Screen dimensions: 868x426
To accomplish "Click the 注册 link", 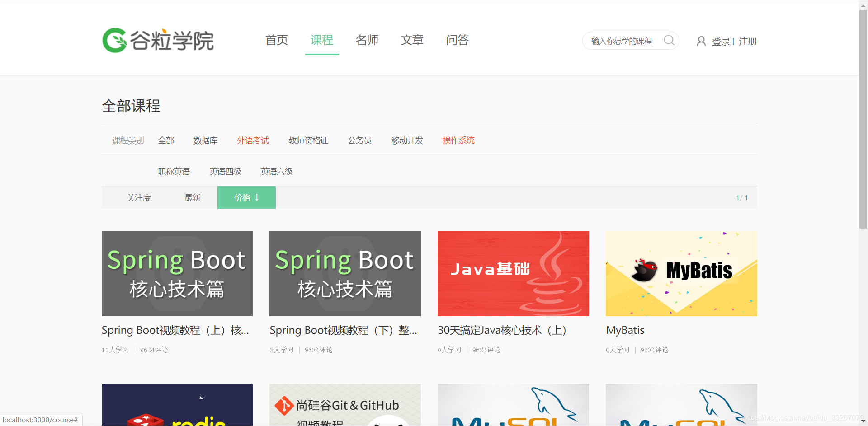I will (x=748, y=42).
